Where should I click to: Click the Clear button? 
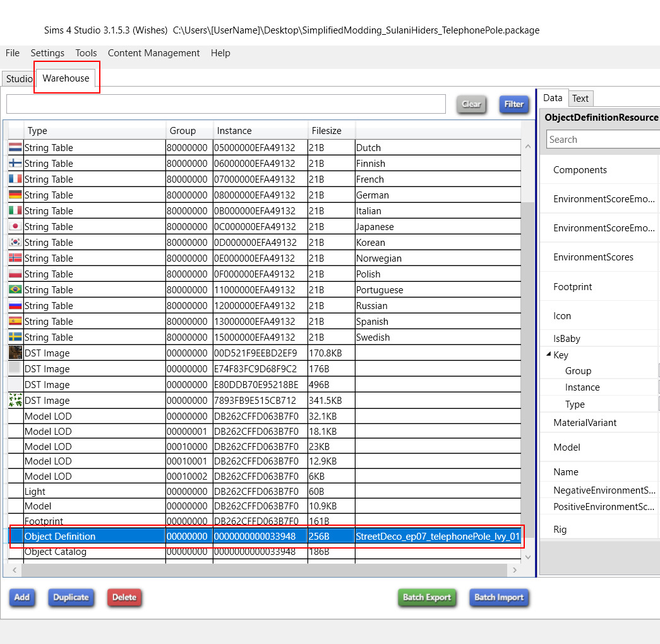click(x=471, y=104)
